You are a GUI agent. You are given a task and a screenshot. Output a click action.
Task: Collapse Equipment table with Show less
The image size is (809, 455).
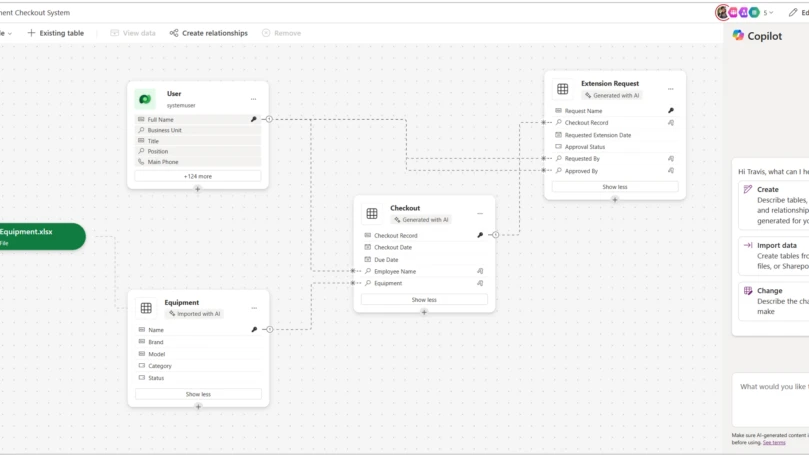198,394
